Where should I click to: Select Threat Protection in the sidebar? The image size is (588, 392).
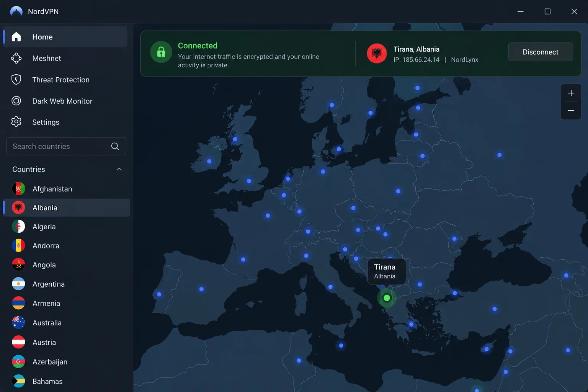[65, 80]
